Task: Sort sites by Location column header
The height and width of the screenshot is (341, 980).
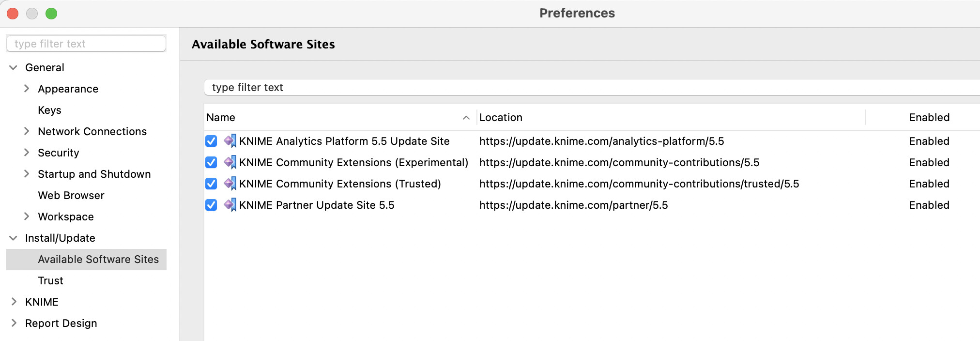Action: click(x=501, y=118)
